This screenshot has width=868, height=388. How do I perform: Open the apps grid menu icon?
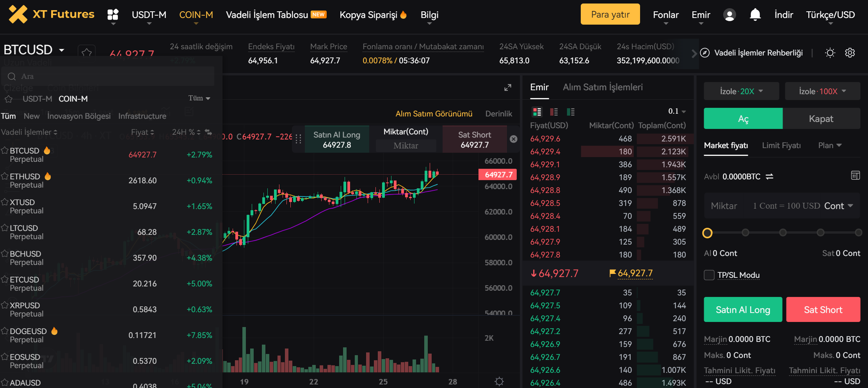[x=113, y=15]
